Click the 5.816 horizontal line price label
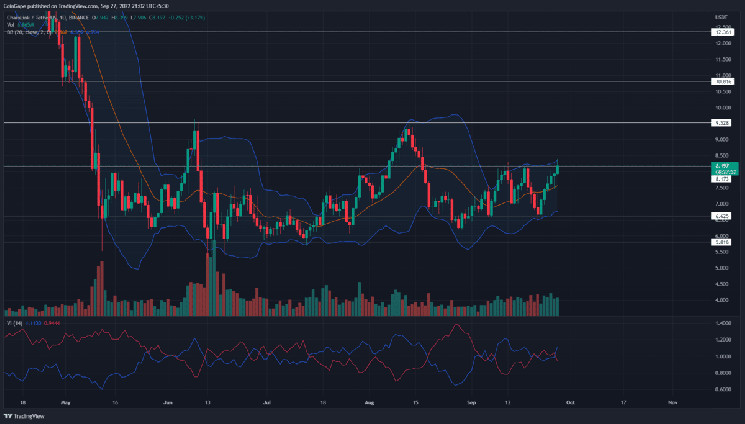Screen dimensions: 745x424 (723, 242)
